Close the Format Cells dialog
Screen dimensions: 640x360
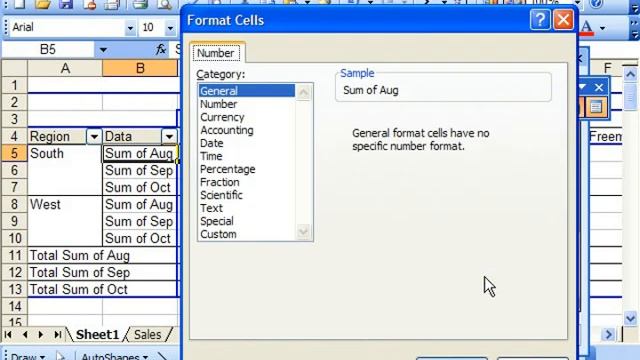point(563,20)
